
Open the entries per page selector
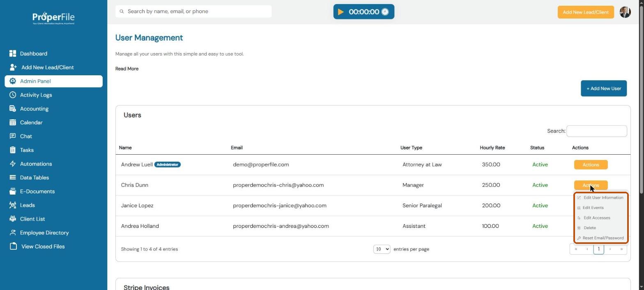pyautogui.click(x=382, y=249)
